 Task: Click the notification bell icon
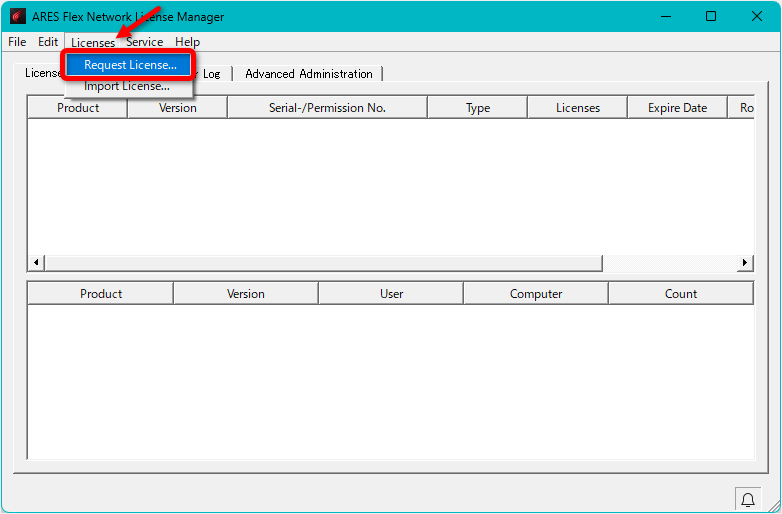[748, 500]
